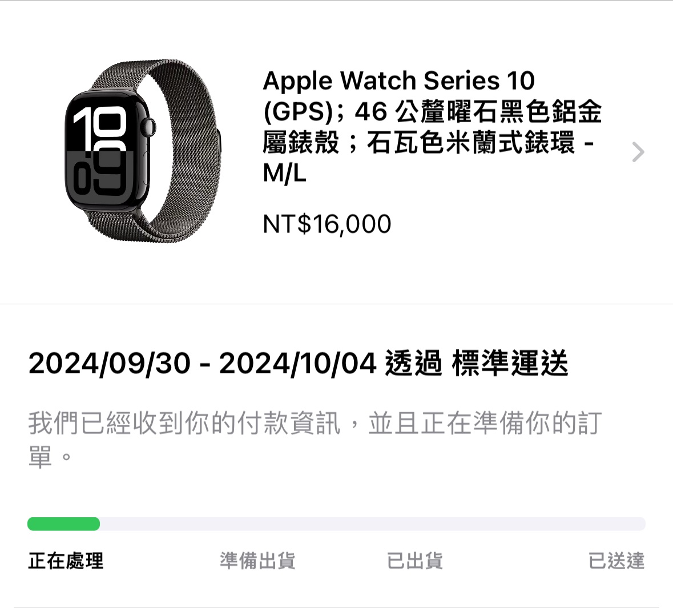Tap the Apple Watch Series 10 product image
This screenshot has width=673, height=616.
(143, 150)
